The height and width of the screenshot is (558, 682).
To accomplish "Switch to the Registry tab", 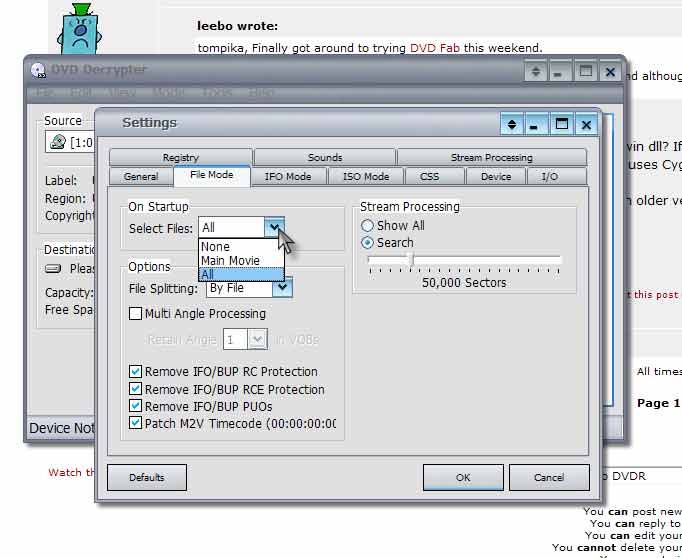I will pyautogui.click(x=181, y=157).
